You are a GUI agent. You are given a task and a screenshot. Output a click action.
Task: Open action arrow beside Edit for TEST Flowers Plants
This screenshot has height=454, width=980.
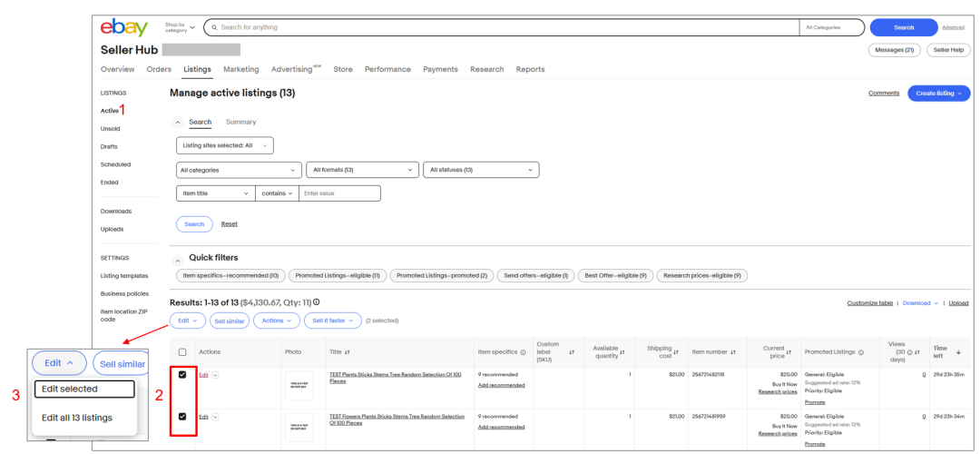(216, 417)
